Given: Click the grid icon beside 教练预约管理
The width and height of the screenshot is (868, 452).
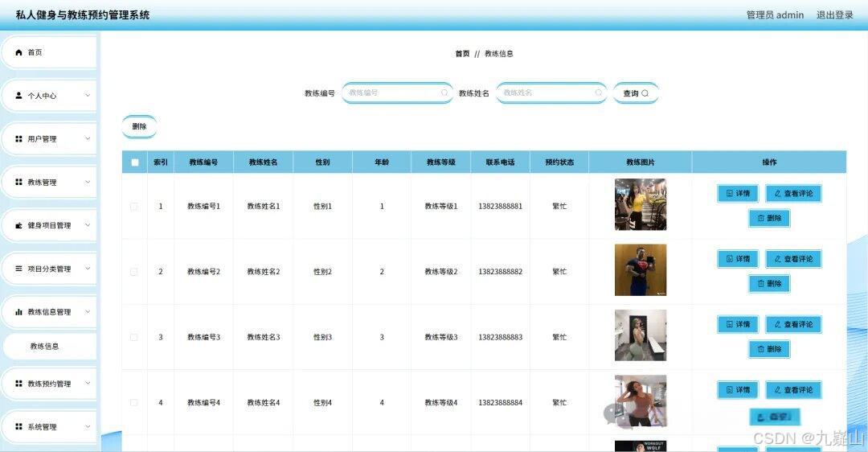Looking at the screenshot, I should [x=18, y=384].
